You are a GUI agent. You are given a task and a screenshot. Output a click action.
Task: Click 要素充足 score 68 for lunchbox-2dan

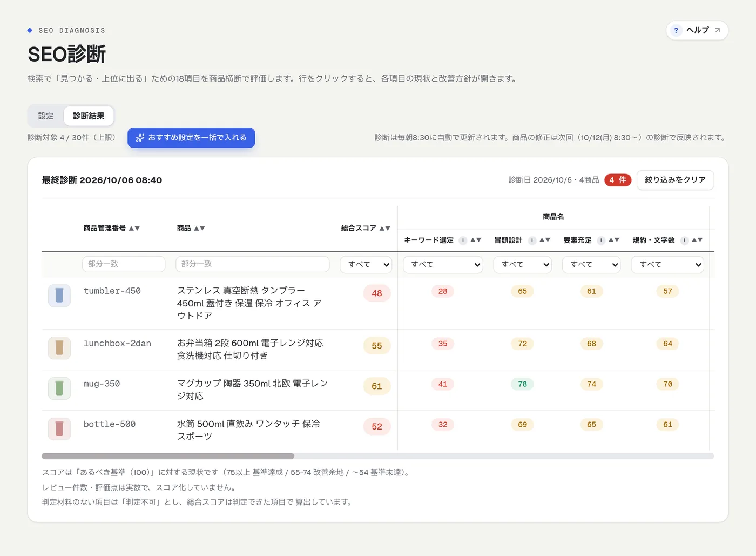pos(592,344)
